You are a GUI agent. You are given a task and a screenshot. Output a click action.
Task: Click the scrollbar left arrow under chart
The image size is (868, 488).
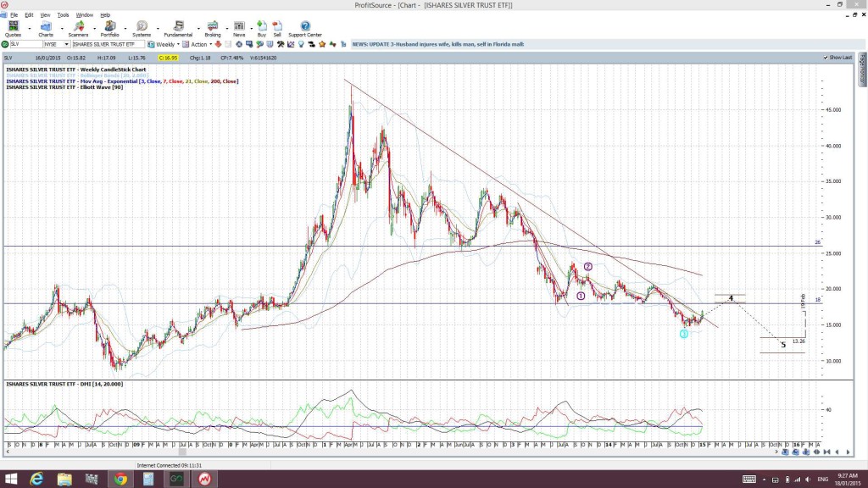point(8,452)
